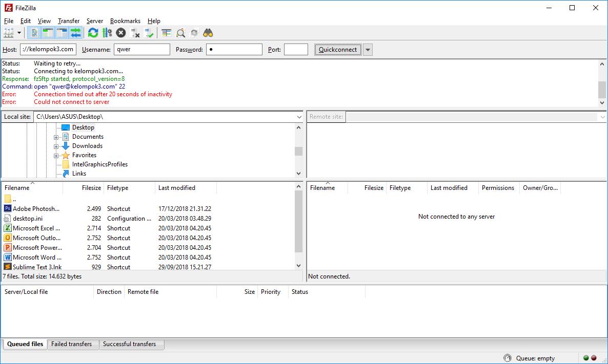Image resolution: width=608 pixels, height=364 pixels.
Task: Toggle message log display
Action: [x=34, y=33]
